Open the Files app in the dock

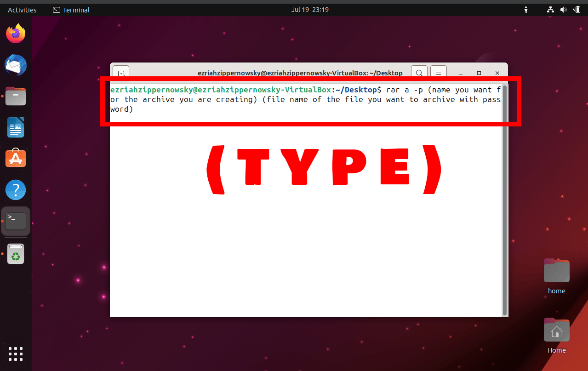(x=16, y=96)
